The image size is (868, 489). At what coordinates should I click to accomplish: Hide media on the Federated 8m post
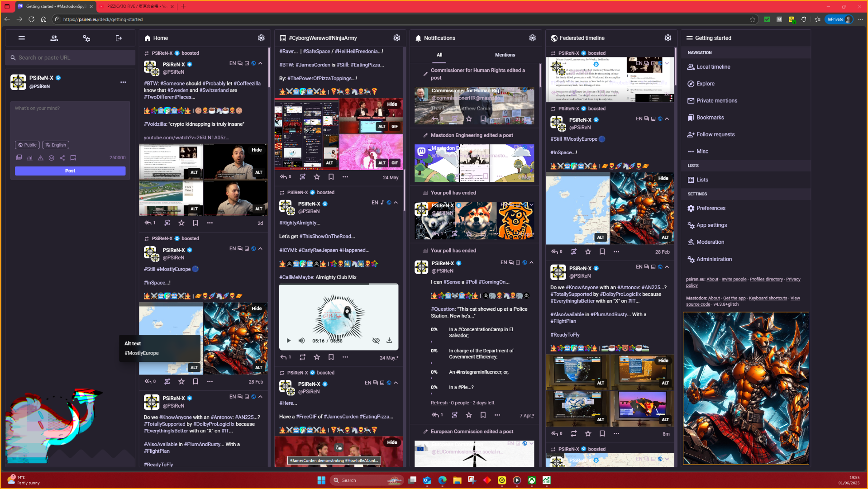click(663, 361)
